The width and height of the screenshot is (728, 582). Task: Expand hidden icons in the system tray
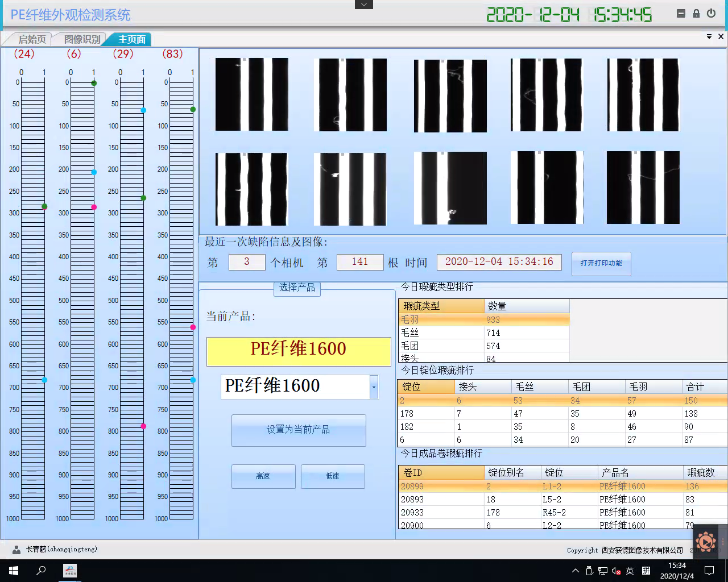(x=575, y=570)
